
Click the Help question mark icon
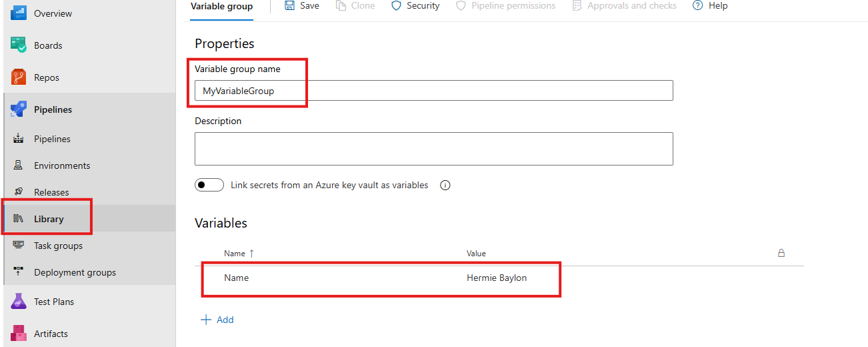click(698, 5)
